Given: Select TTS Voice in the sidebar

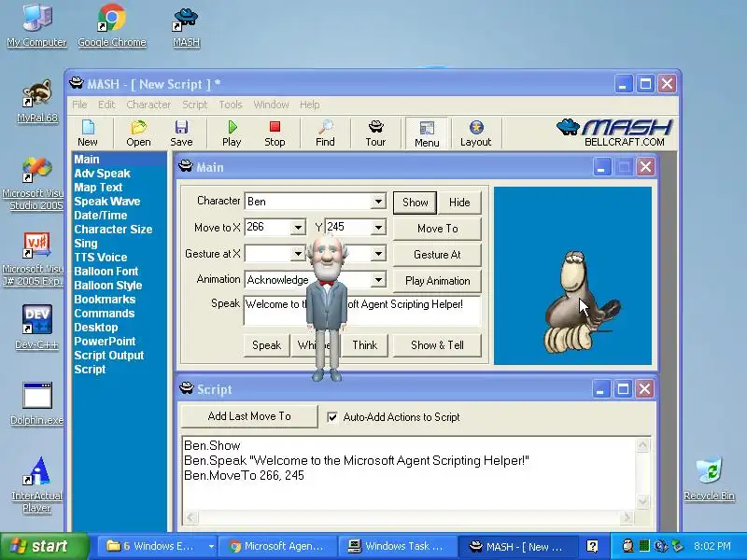Looking at the screenshot, I should click(x=101, y=258).
